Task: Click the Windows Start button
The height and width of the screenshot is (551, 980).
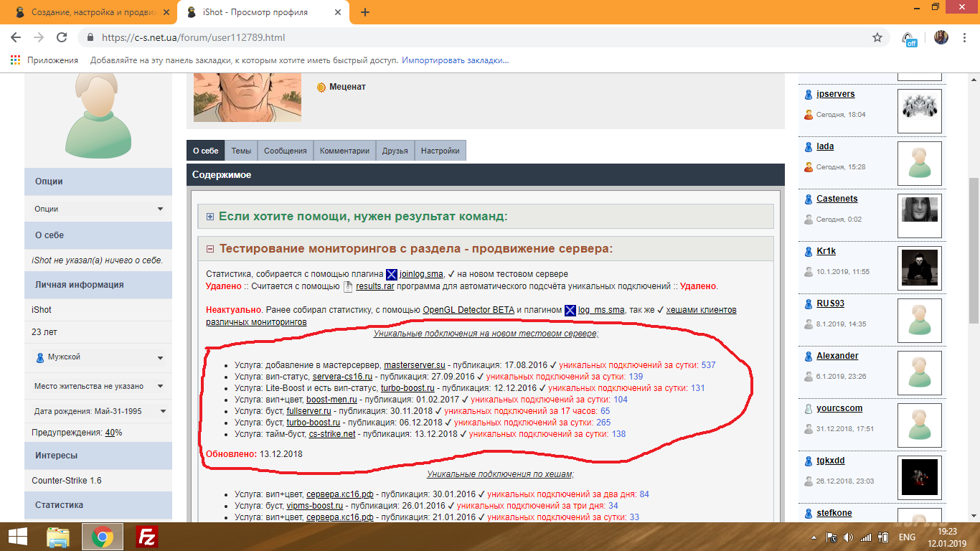Action: 17,537
